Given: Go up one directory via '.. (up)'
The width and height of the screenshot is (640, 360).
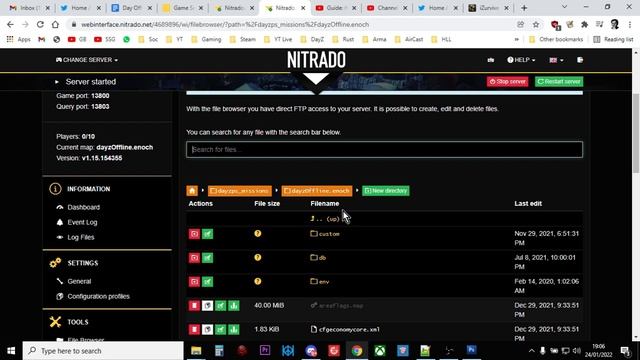Looking at the screenshot, I should tap(325, 219).
